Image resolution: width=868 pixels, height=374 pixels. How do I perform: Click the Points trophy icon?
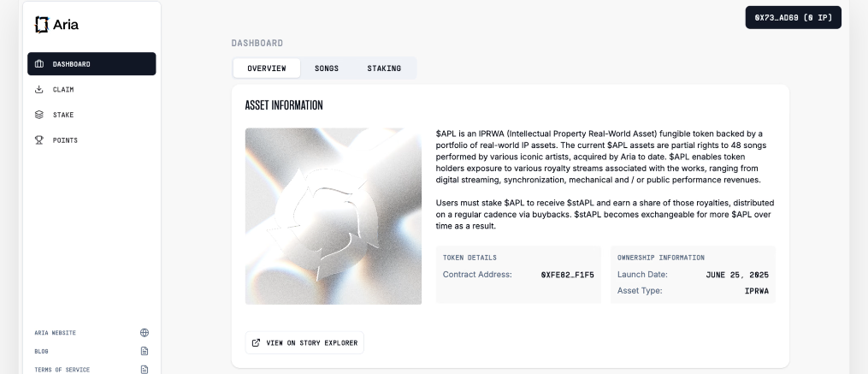click(39, 140)
